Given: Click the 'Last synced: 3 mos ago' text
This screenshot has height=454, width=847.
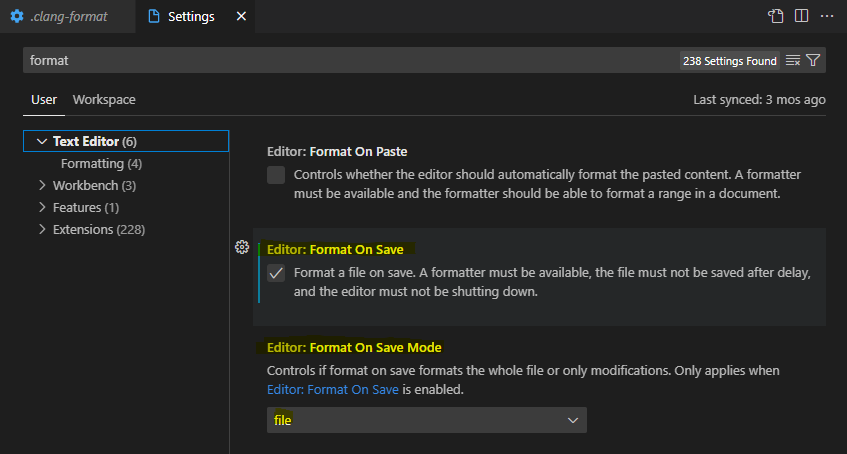Looking at the screenshot, I should pyautogui.click(x=759, y=100).
